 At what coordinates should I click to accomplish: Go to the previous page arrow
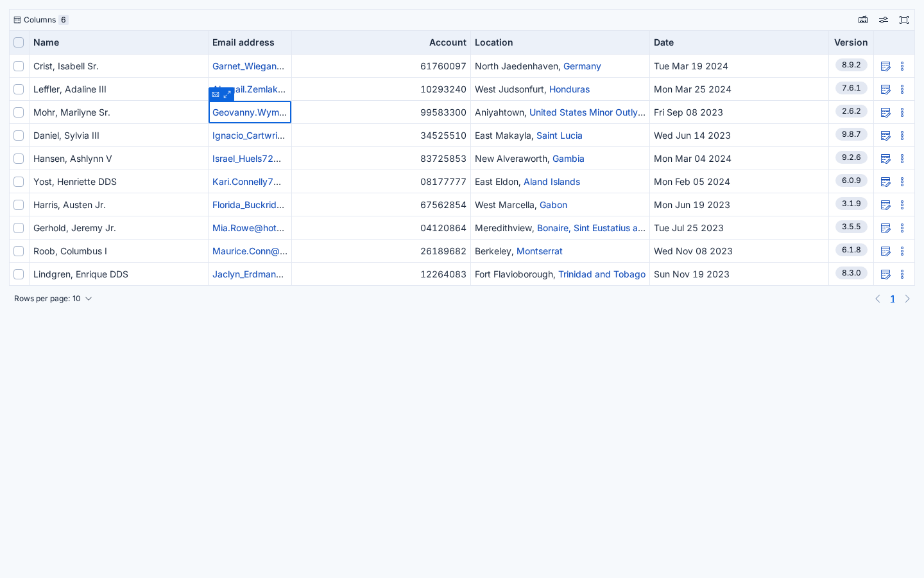tap(878, 299)
